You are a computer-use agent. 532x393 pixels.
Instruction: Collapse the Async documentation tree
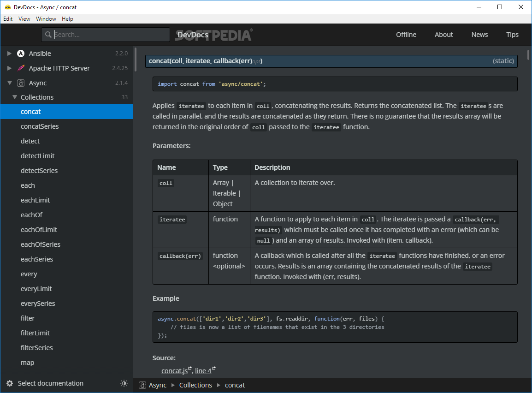click(10, 83)
